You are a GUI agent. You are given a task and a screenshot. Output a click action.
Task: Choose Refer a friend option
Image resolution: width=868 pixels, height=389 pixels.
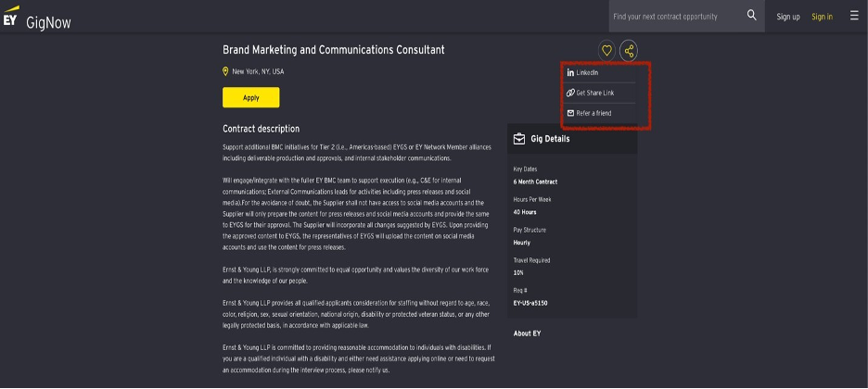[593, 113]
